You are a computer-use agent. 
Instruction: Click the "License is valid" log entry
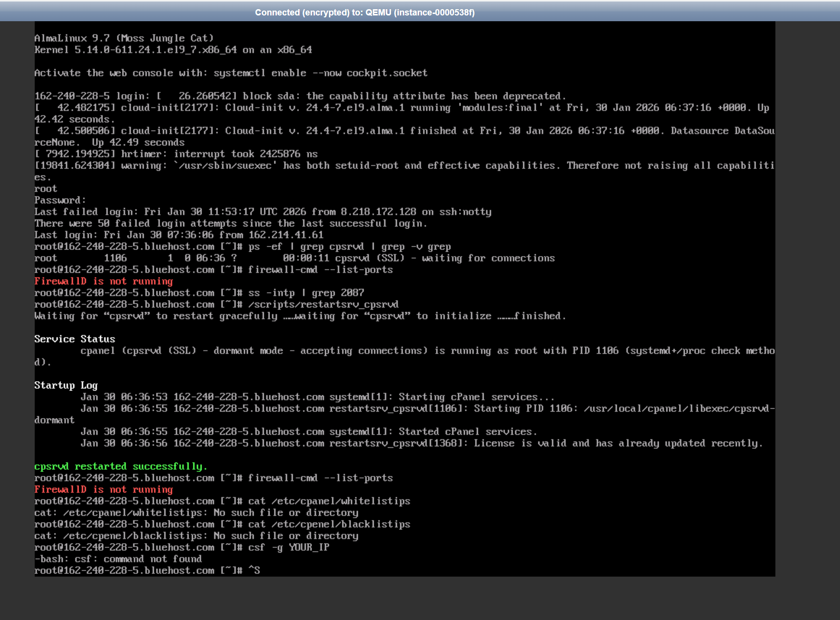tap(421, 443)
